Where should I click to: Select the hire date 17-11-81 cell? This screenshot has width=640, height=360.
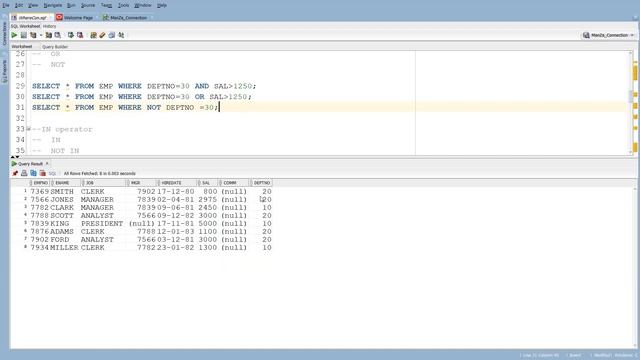point(176,224)
